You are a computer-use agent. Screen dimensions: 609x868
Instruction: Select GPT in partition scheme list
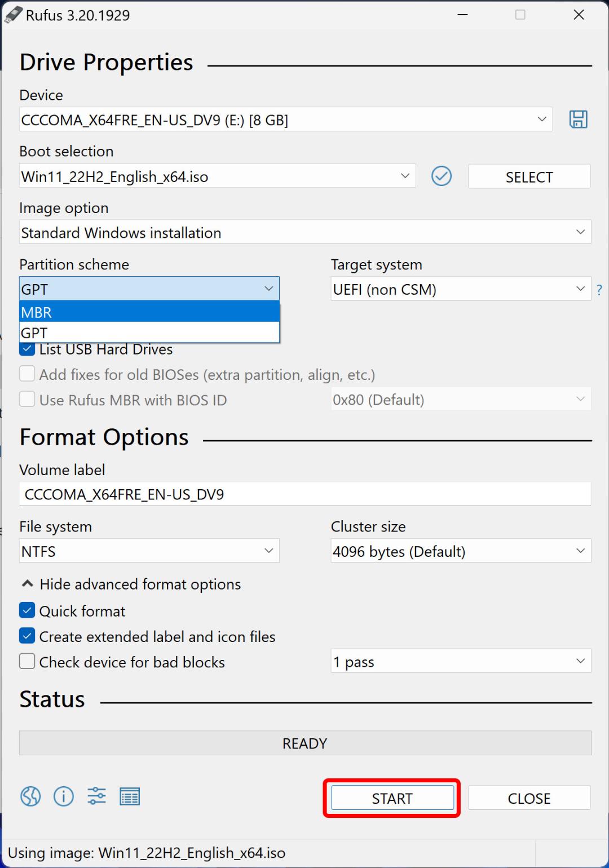[149, 333]
